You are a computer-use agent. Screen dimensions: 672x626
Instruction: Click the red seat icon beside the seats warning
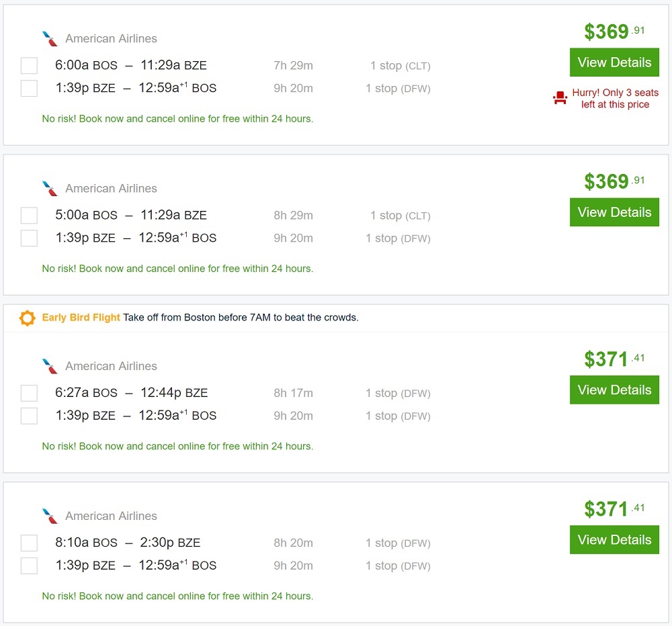560,99
